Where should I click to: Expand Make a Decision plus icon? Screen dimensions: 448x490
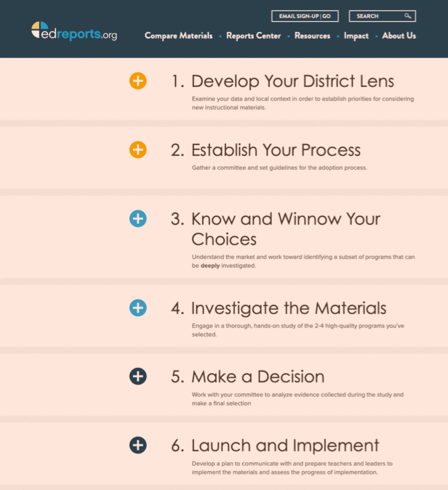(x=138, y=376)
